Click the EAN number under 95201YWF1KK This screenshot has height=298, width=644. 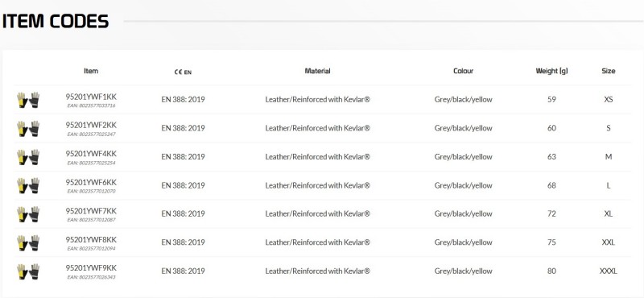[91, 106]
